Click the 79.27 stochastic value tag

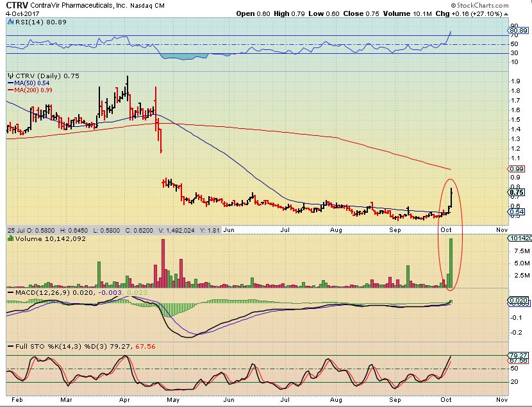tap(519, 356)
